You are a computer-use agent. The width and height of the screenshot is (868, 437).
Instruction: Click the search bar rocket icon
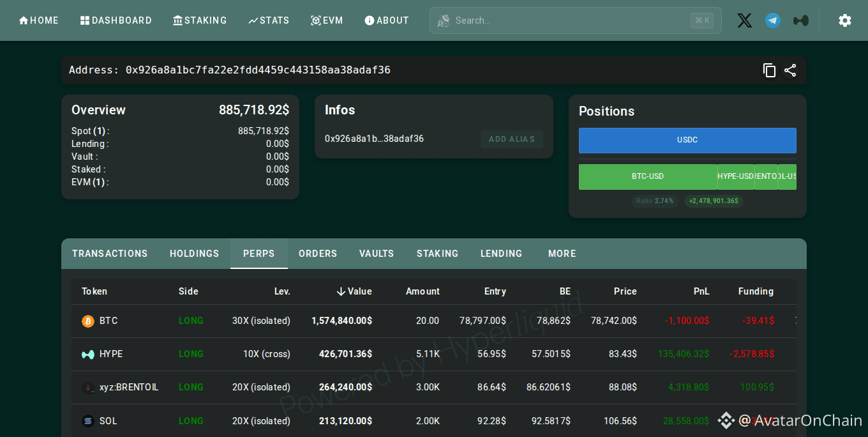coord(443,20)
